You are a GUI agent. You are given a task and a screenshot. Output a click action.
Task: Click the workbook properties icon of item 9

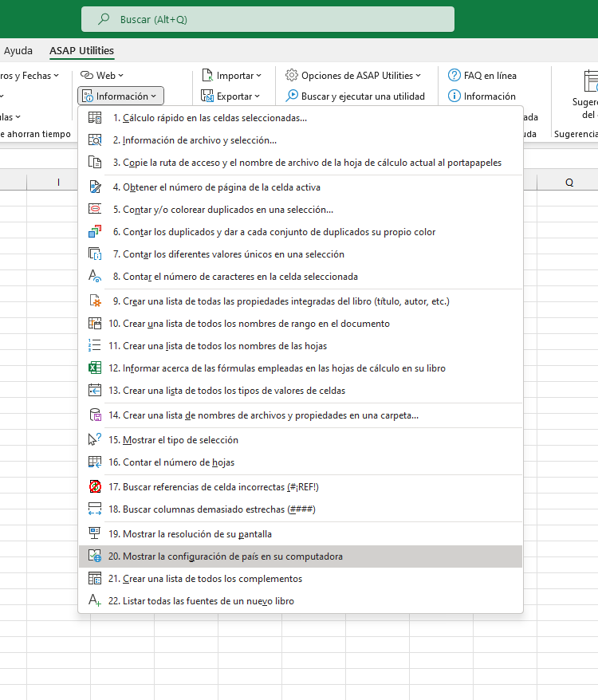[95, 301]
